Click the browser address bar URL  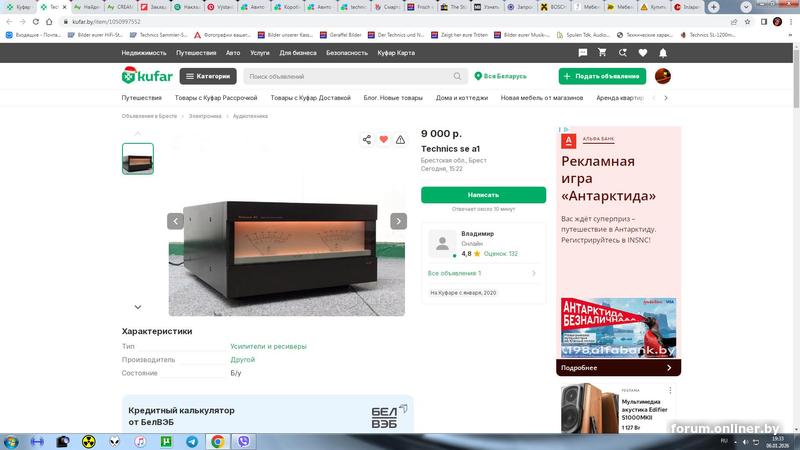106,22
